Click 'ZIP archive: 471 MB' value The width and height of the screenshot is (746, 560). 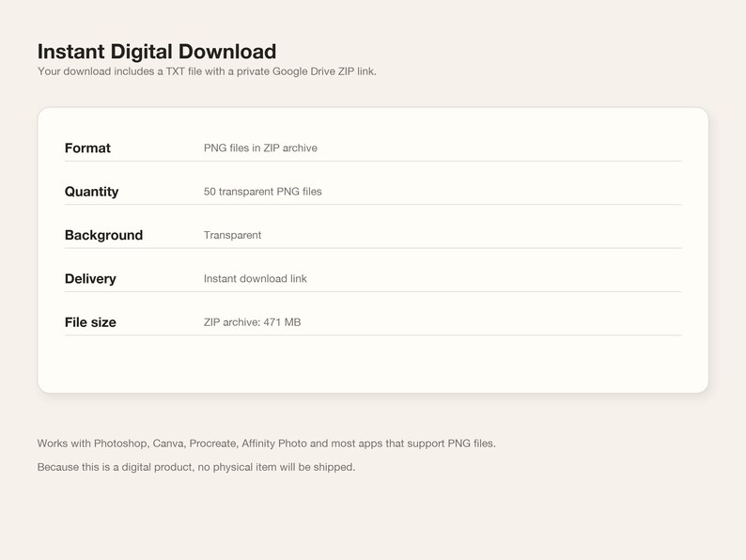[x=252, y=322]
